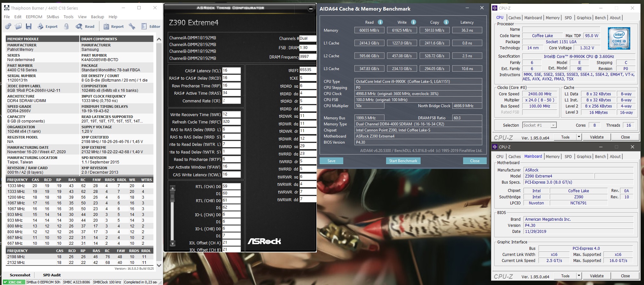The width and height of the screenshot is (644, 285).
Task: Open the Editor toolbar button
Action: 151,27
